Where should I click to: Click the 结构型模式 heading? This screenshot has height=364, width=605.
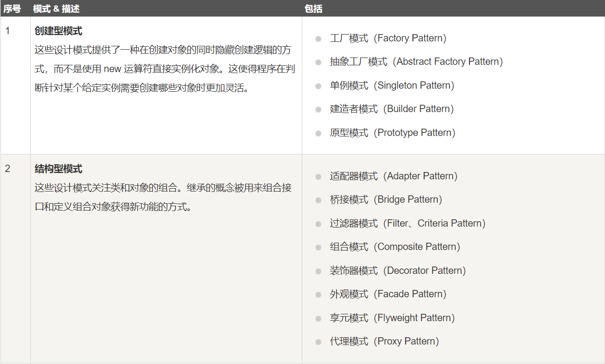click(59, 169)
